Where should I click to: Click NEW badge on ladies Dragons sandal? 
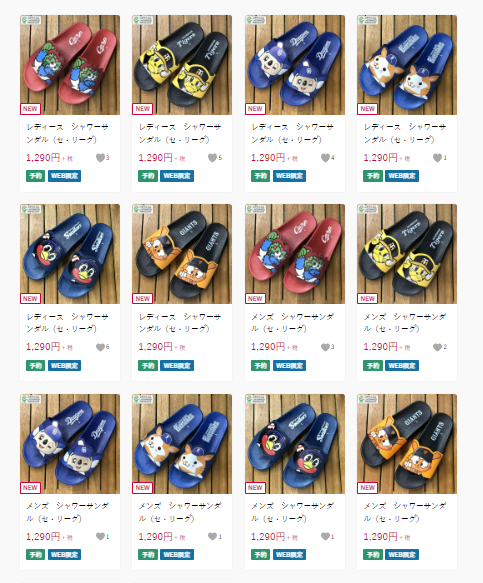255,109
